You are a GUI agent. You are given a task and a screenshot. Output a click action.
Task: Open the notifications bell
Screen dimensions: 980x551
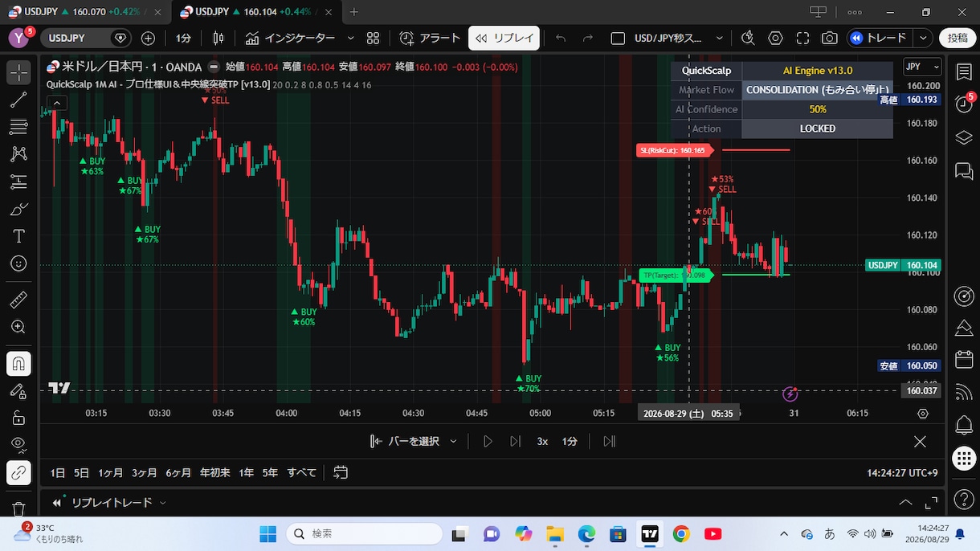(x=964, y=425)
